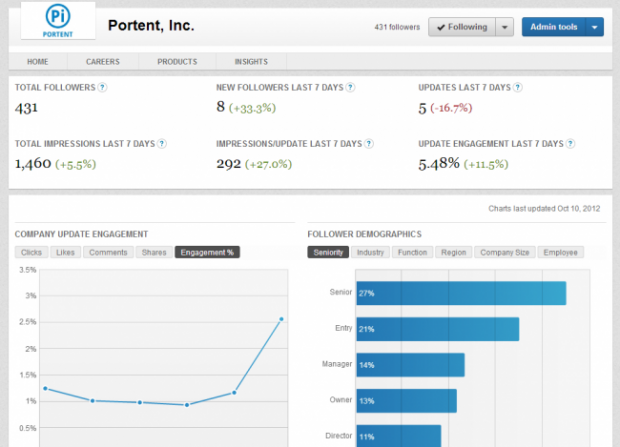The image size is (620, 447).
Task: Click the highest data point near 2.5%
Action: 281,319
